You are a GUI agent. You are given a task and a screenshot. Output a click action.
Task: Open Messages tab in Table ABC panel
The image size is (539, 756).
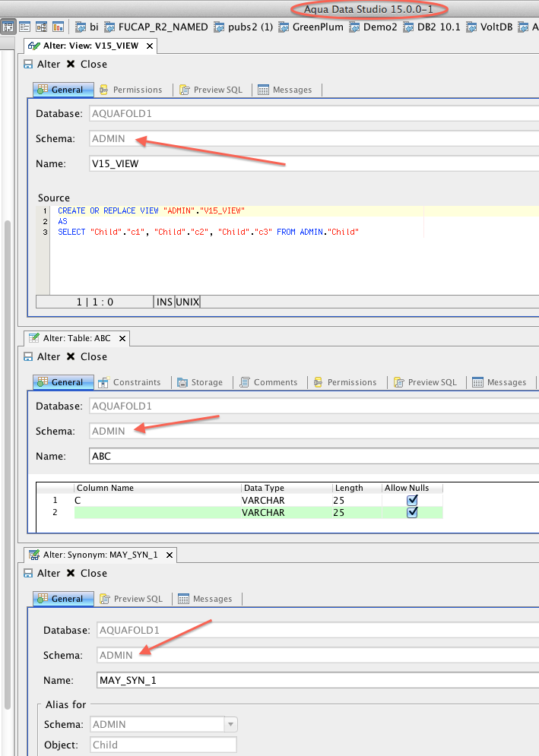[x=499, y=382]
